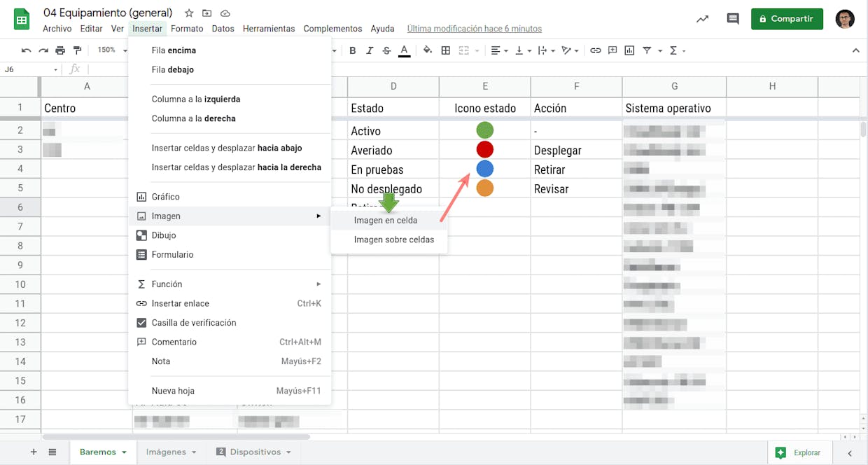Open the Archivo menu
Viewport: 868px width, 465px height.
point(57,29)
